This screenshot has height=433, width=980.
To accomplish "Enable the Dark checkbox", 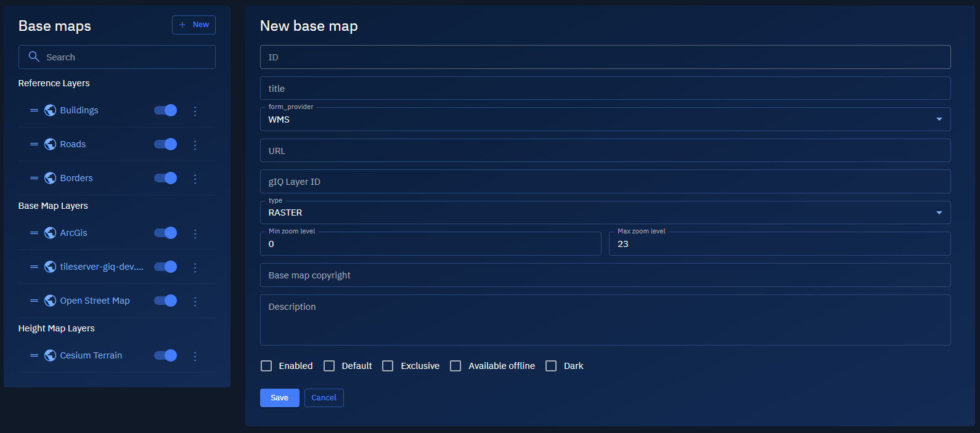I will pyautogui.click(x=551, y=366).
